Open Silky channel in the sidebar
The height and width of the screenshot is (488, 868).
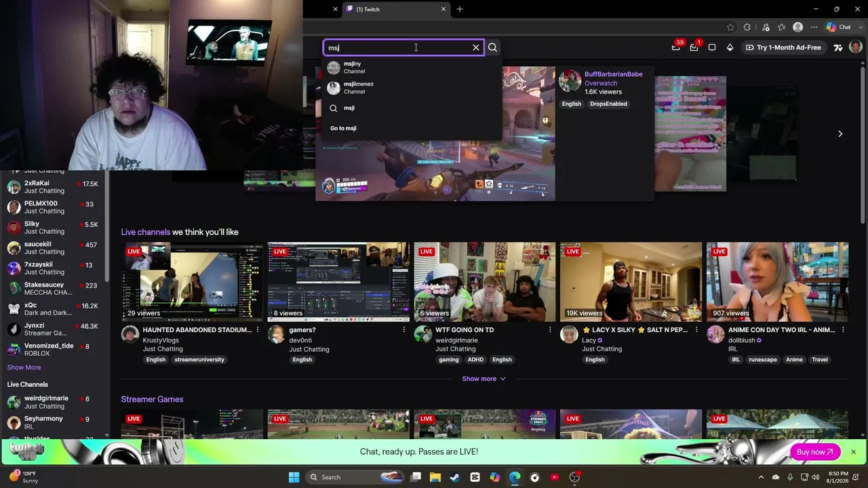point(53,227)
